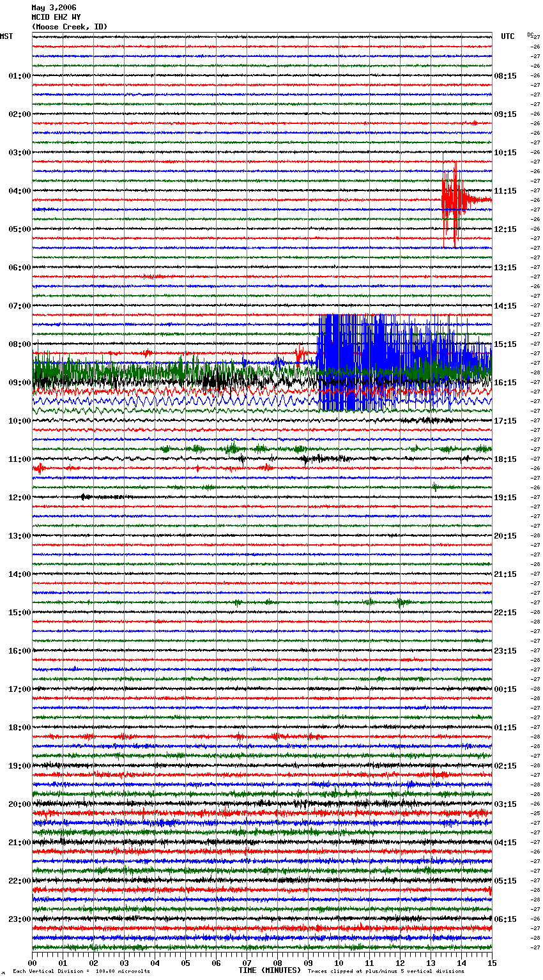Screen dimensions: 543x980
Task: Click the '12:00' MST time label
Action: (20, 498)
